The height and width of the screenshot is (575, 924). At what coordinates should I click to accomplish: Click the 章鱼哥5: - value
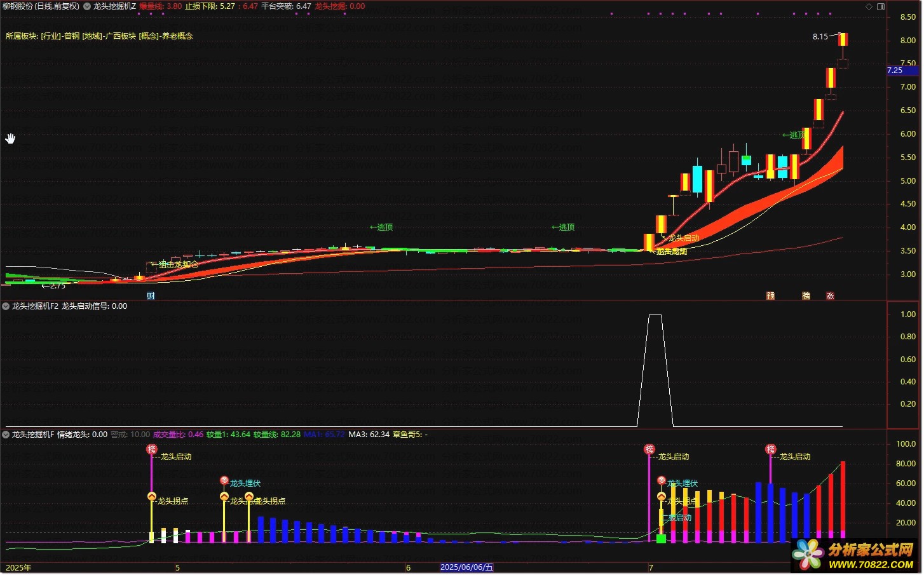click(x=410, y=435)
